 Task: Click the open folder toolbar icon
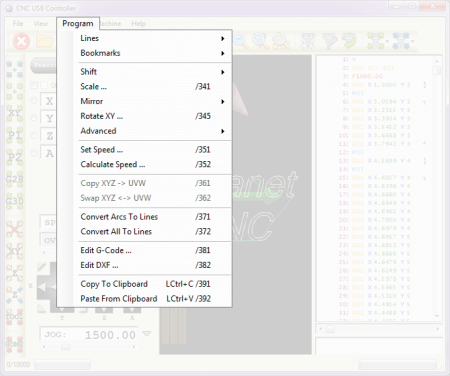[x=45, y=41]
